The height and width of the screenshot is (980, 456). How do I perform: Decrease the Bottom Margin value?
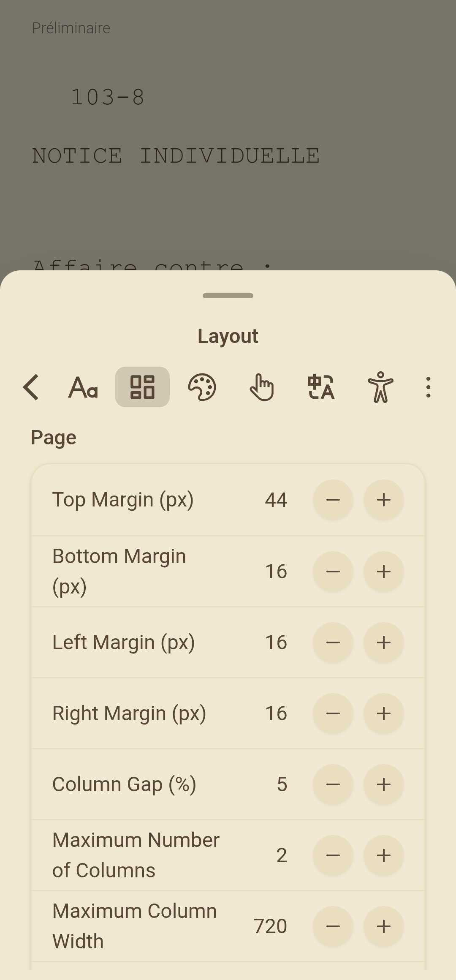click(333, 572)
